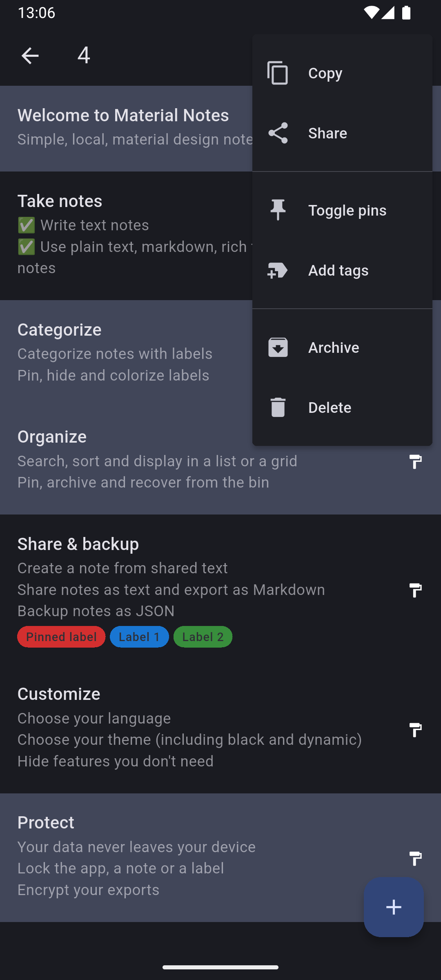The image size is (441, 980).
Task: Choose the Add tags menu entry
Action: pos(339,270)
